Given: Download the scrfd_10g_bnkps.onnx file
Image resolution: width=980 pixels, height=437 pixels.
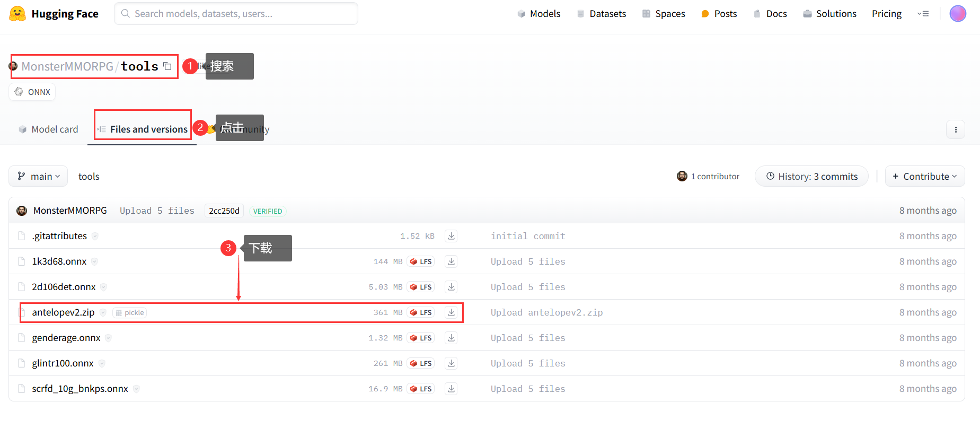Looking at the screenshot, I should pos(451,389).
